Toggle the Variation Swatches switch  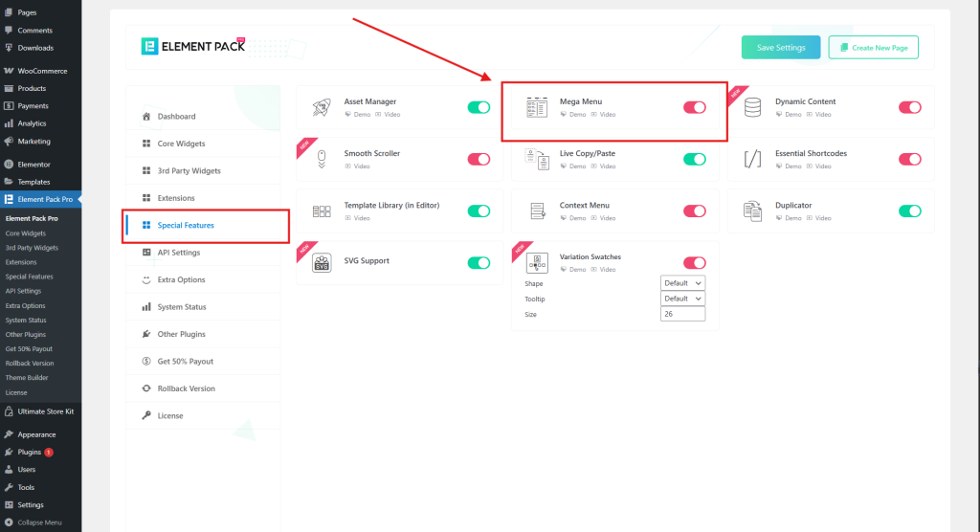[x=694, y=263]
